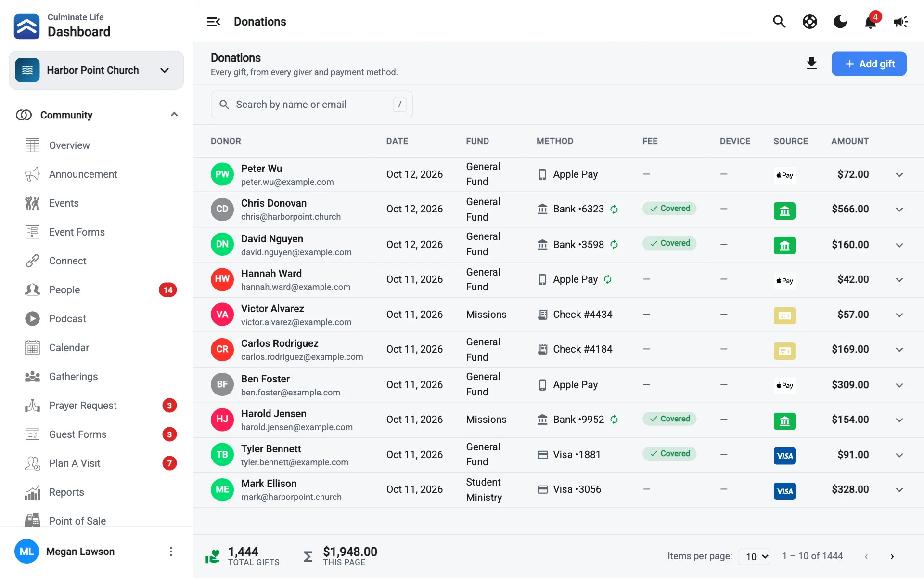The width and height of the screenshot is (924, 578).
Task: Click the Add gift button
Action: 869,64
